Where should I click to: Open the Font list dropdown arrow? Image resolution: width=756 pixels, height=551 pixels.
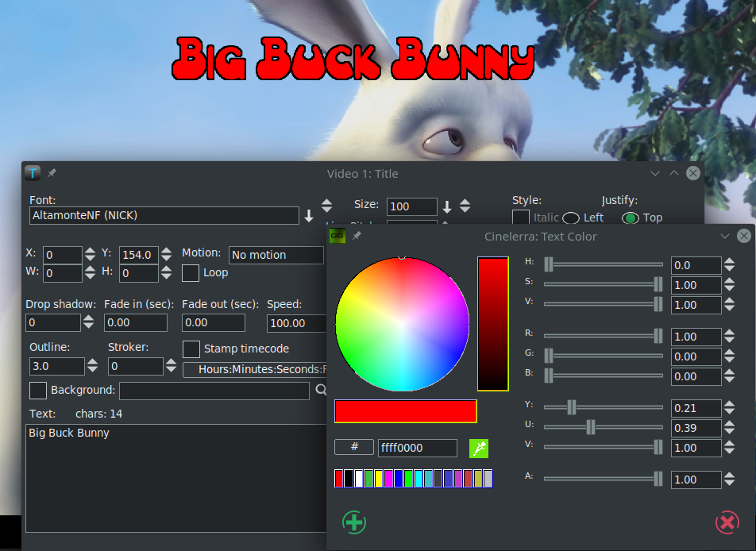pos(309,216)
